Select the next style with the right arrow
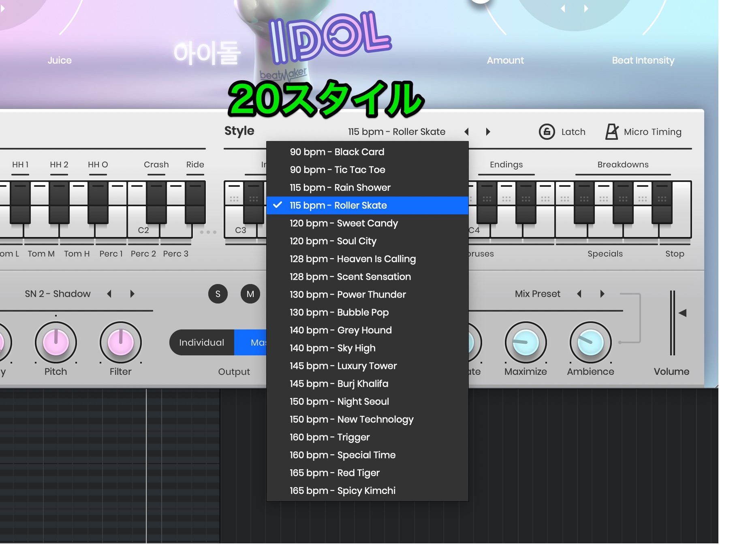The width and height of the screenshot is (735, 560). [x=488, y=132]
